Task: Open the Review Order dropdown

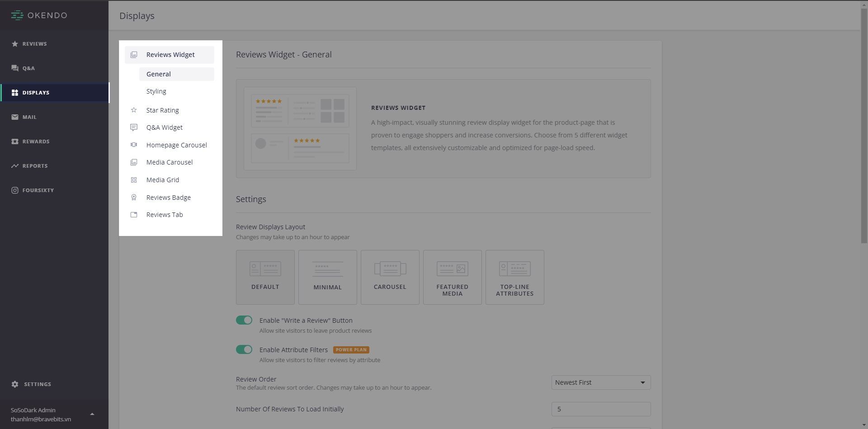Action: point(601,382)
